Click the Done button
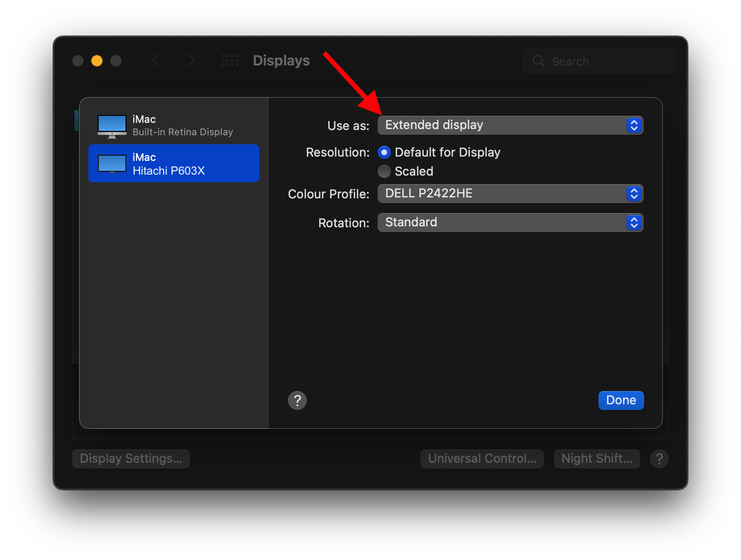This screenshot has width=741, height=560. [621, 401]
